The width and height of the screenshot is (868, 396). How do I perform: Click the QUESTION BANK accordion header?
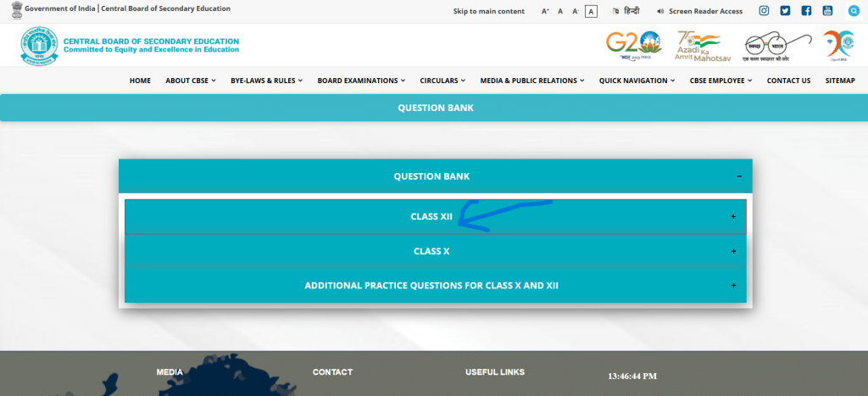435,176
